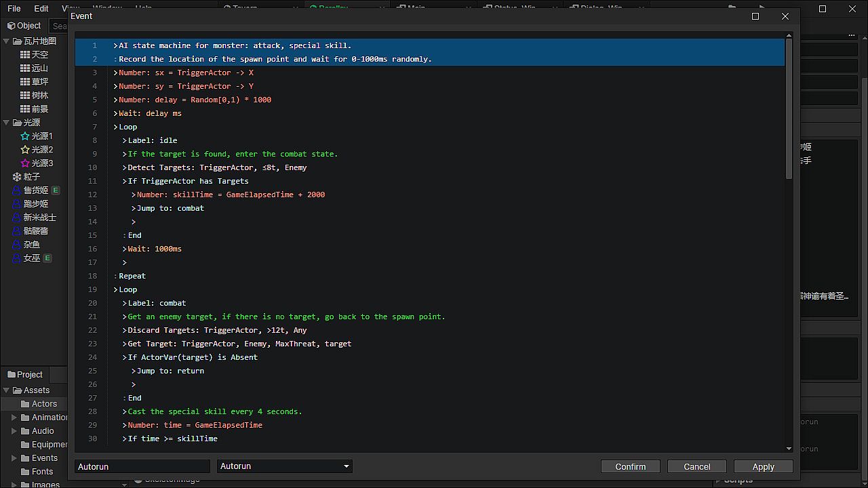
Task: Collapse the 瓦片地图 folder in Object tree
Action: (x=6, y=41)
